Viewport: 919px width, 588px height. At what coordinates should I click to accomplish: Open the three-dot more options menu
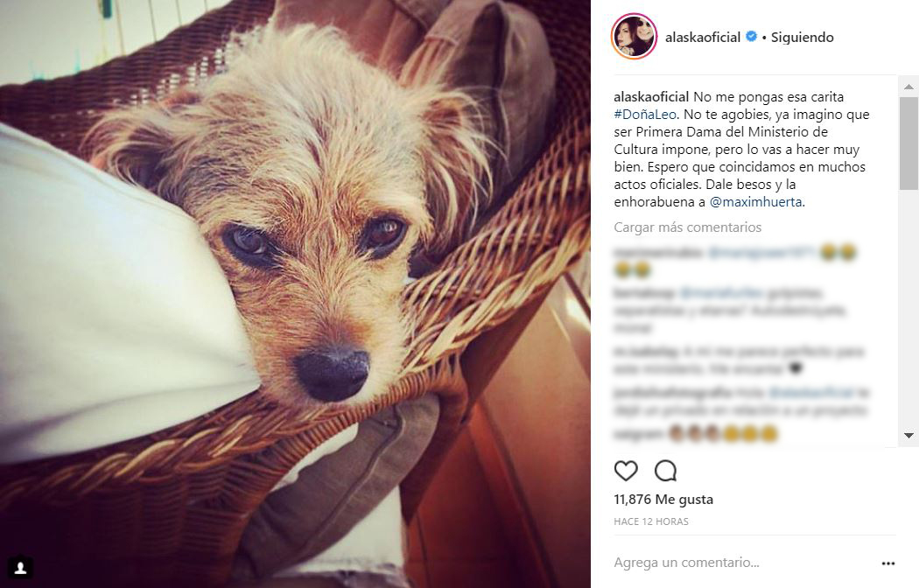tap(888, 563)
